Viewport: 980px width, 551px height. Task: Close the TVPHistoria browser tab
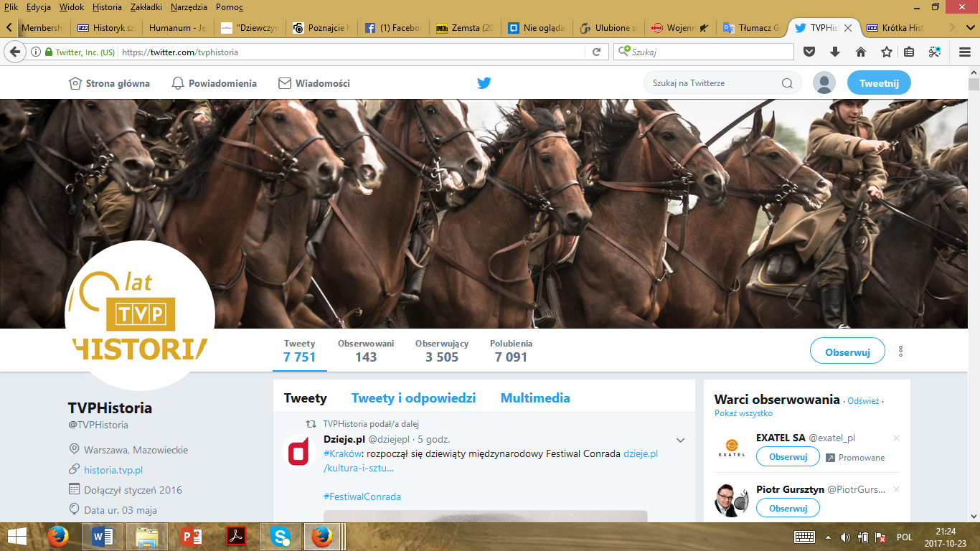tap(848, 28)
